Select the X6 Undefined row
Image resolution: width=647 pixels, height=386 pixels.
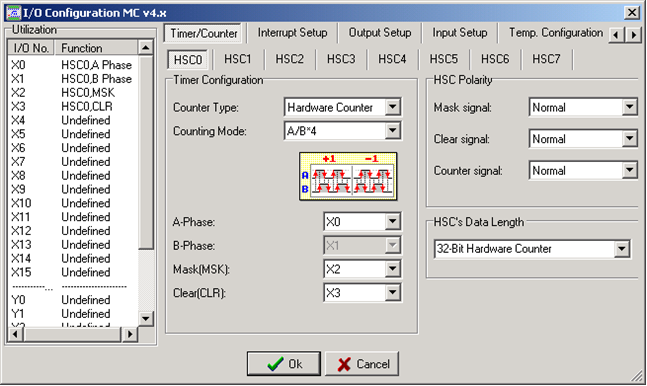[73, 148]
